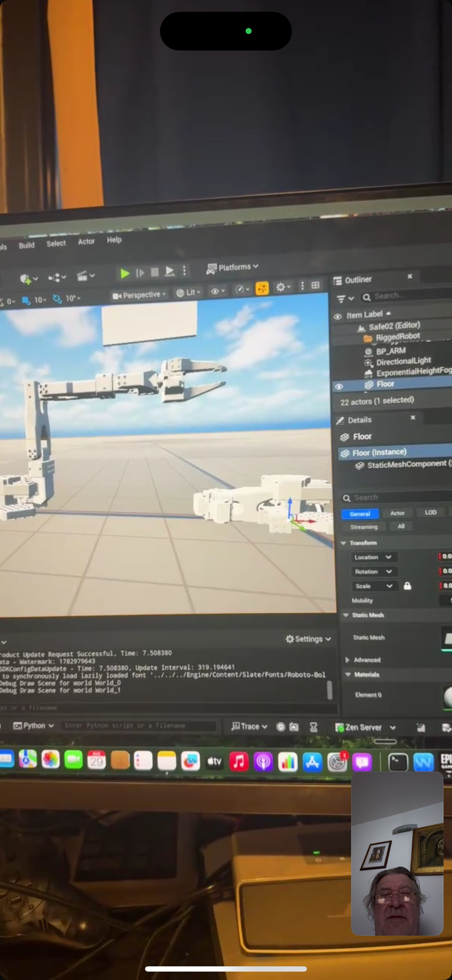Click the green Play button
Screen dimensions: 452x980
click(x=125, y=273)
